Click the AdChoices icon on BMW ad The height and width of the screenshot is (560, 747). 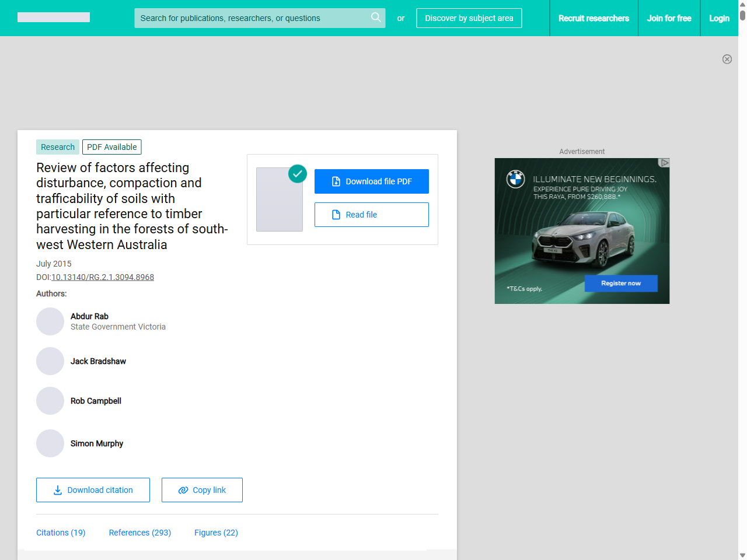pyautogui.click(x=664, y=163)
